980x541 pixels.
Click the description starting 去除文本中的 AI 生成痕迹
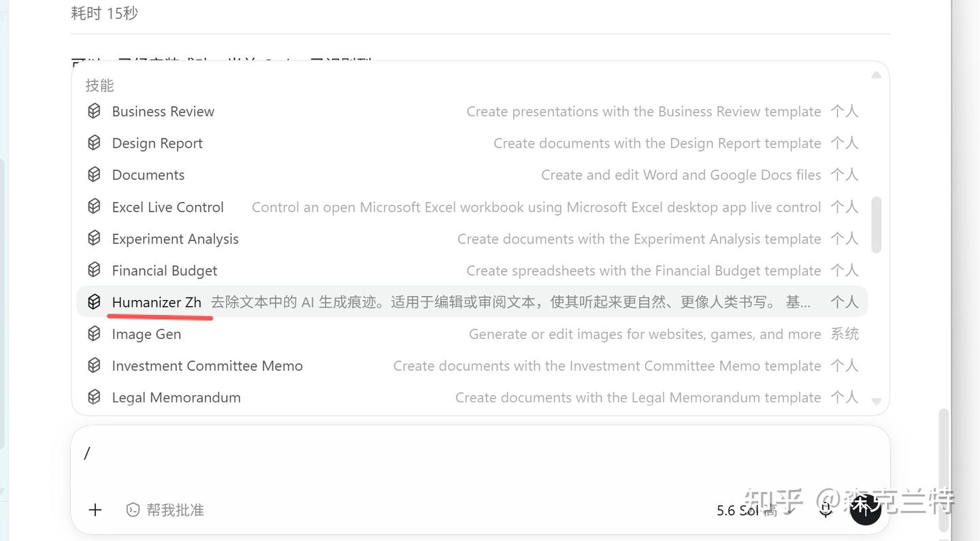(x=510, y=302)
